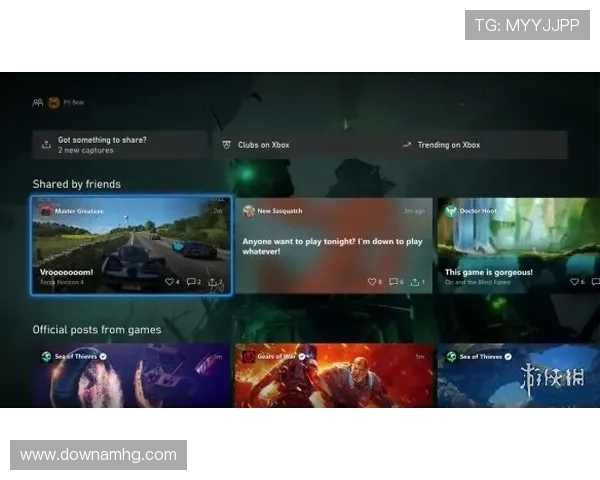600x480 pixels.
Task: Like the Doctor Hoot 'This game is gorgeous' post
Action: (574, 282)
